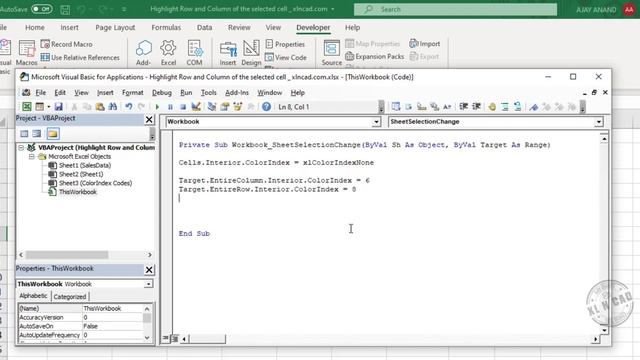Click the Undo arrow in VBA toolbar

coord(129,107)
